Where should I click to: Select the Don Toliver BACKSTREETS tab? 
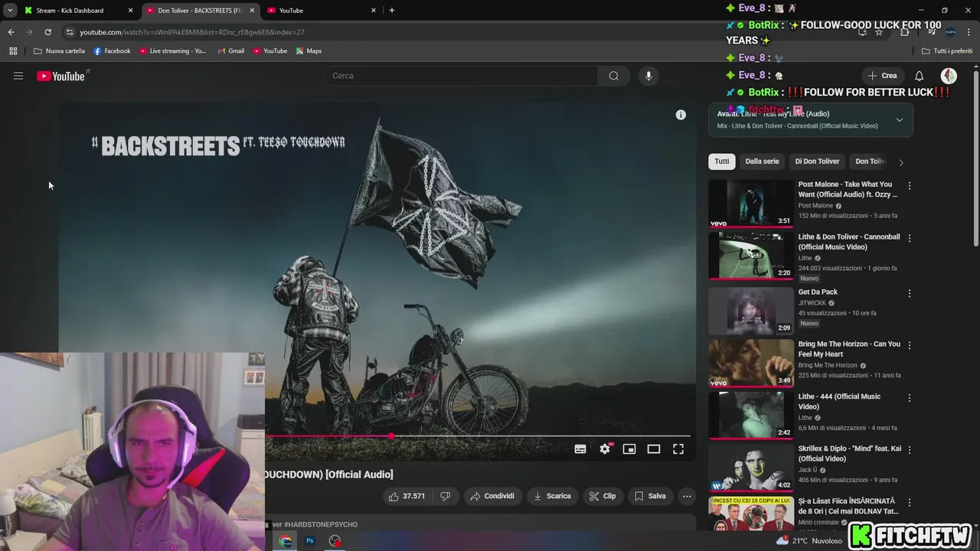click(x=200, y=10)
